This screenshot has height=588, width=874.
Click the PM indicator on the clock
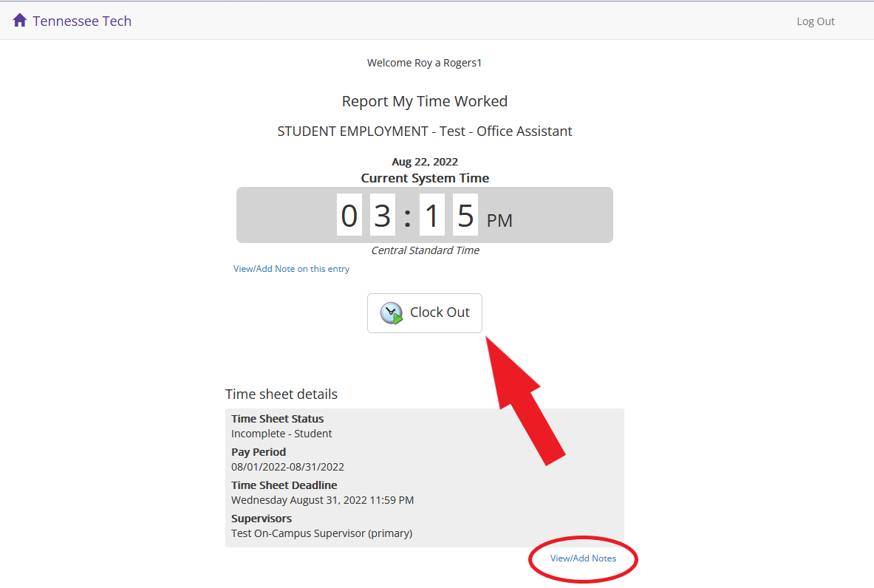(499, 220)
